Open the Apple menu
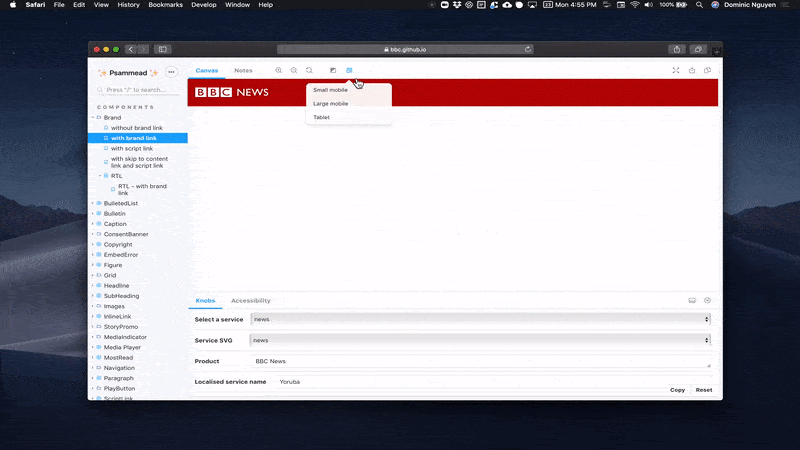The image size is (800, 450). coord(13,5)
